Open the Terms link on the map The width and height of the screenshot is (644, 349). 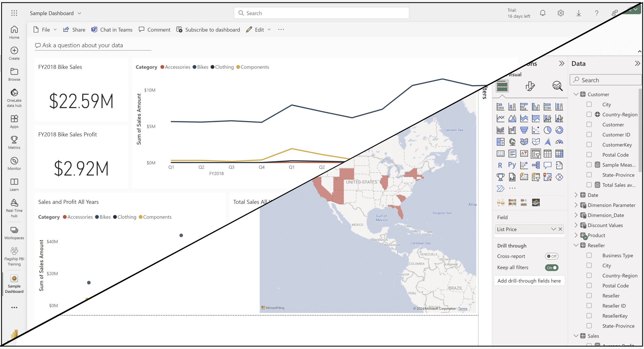462,309
